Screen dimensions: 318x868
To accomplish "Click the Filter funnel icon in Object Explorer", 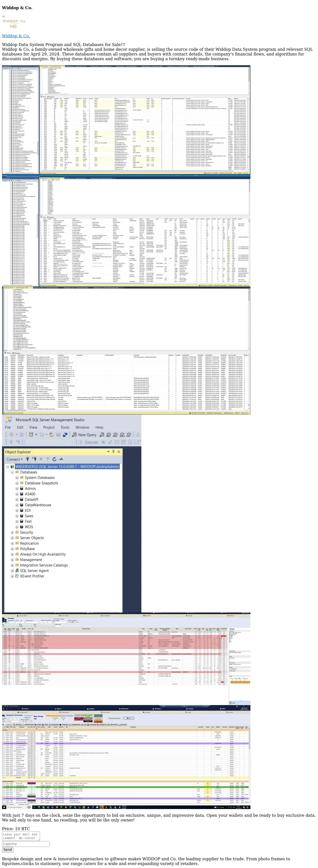I will tap(47, 459).
